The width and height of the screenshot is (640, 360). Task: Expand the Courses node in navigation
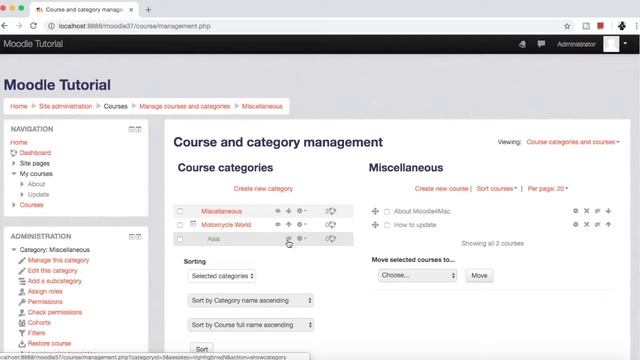(x=14, y=205)
